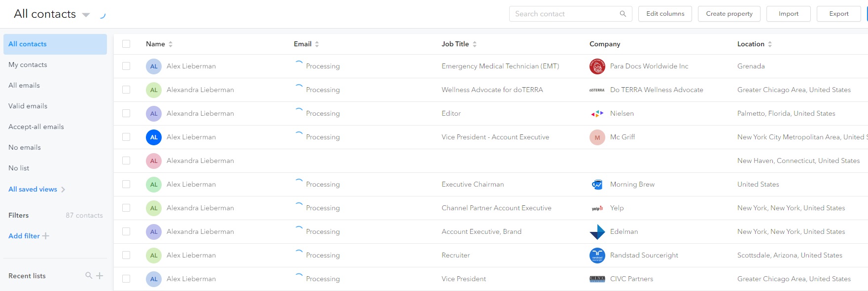Click the Nielsen company logo
Viewport: 868px width, 291px height.
597,114
